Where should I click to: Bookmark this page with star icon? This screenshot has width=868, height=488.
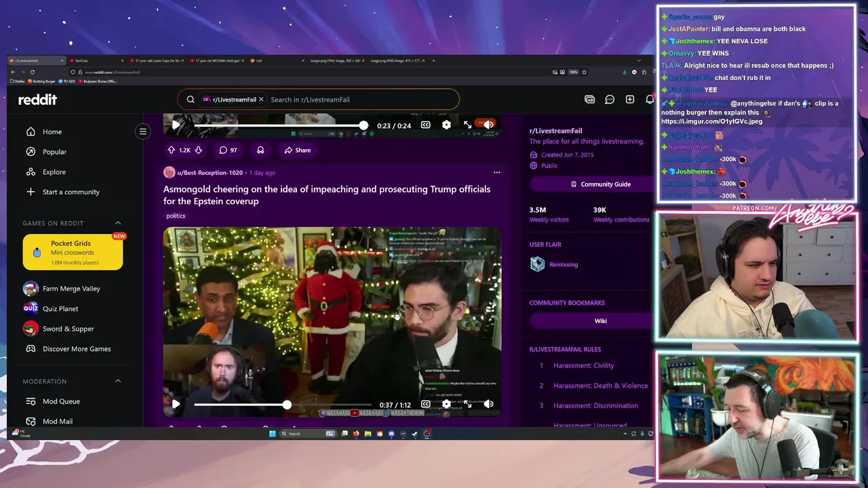coord(584,72)
